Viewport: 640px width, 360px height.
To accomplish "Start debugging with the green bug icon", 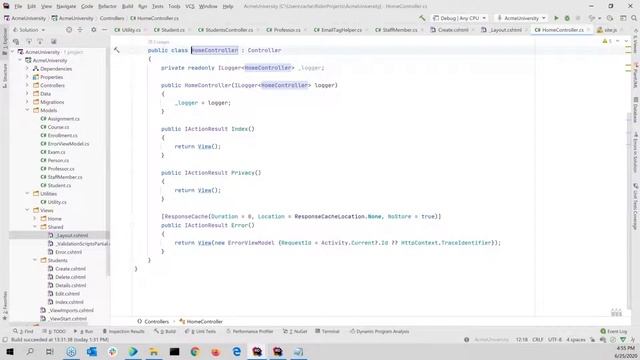I will click(567, 18).
